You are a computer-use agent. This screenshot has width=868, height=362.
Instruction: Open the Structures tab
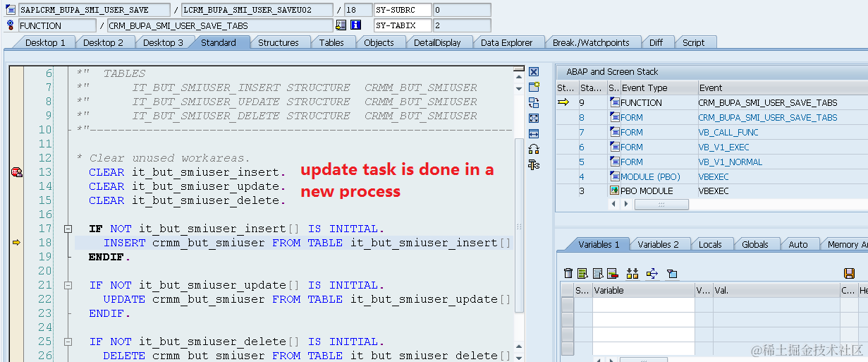279,43
